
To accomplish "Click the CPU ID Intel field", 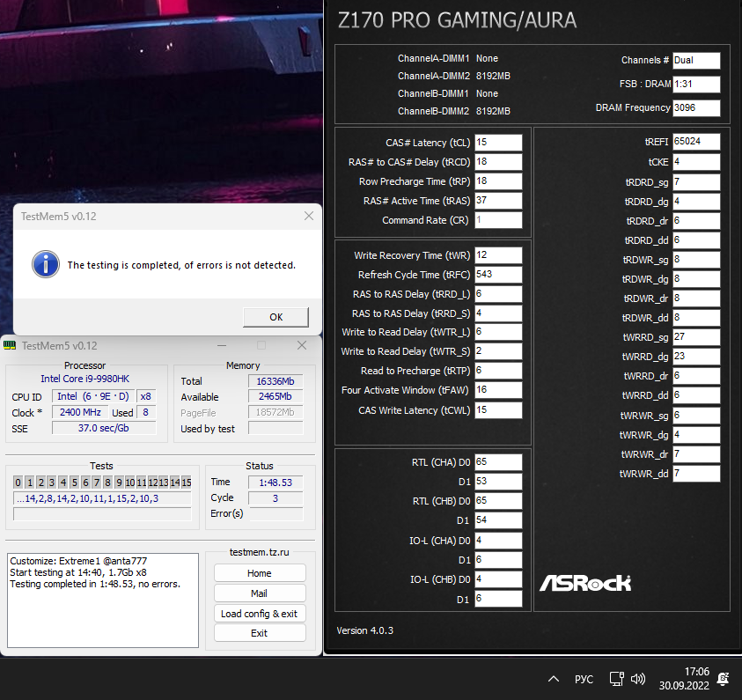I will (x=93, y=396).
